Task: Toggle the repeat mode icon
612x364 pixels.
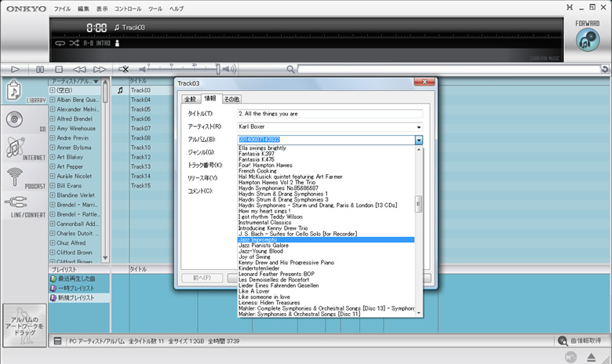Action: pos(60,43)
